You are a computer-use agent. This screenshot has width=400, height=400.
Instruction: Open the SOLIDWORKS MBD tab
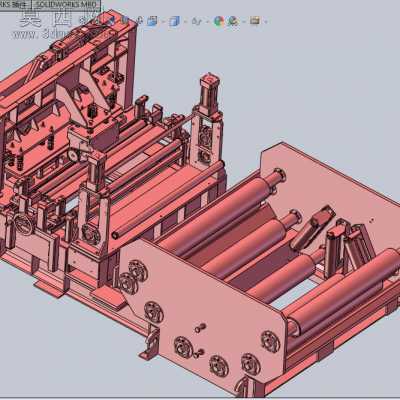click(x=66, y=4)
